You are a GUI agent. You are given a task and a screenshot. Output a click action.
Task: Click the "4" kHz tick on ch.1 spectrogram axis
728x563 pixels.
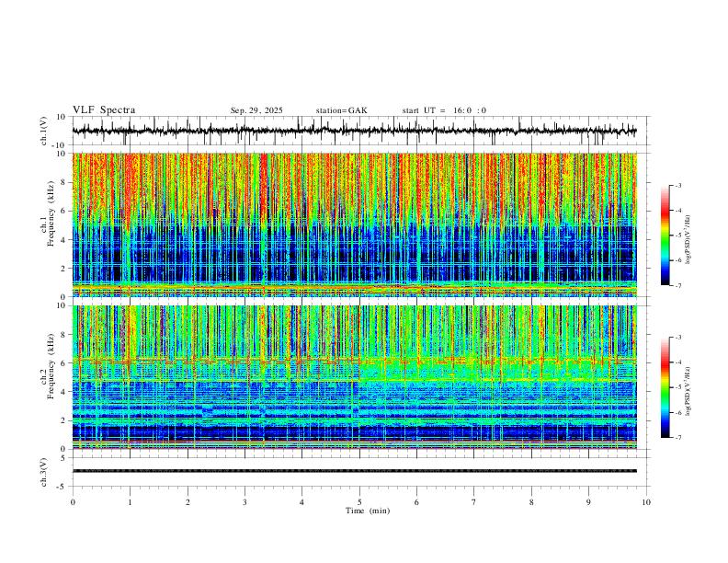click(x=64, y=240)
